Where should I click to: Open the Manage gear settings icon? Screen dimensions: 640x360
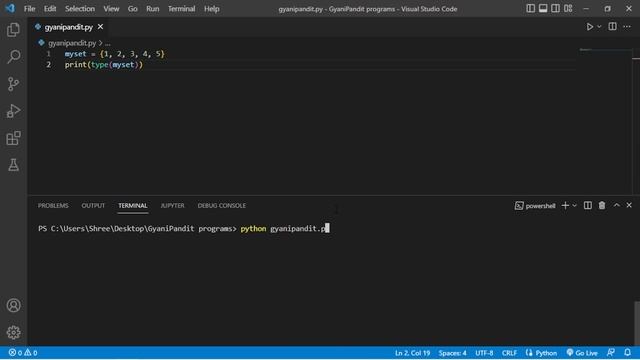pyautogui.click(x=13, y=332)
